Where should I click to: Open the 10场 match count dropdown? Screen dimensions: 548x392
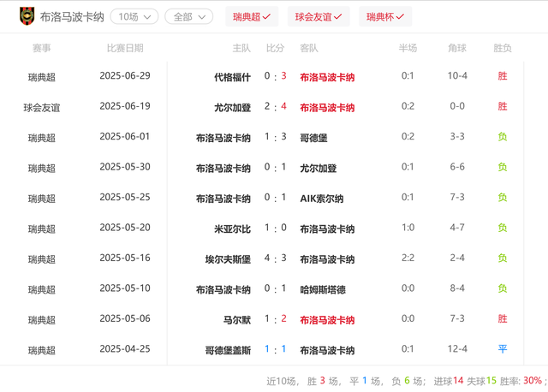(x=134, y=17)
